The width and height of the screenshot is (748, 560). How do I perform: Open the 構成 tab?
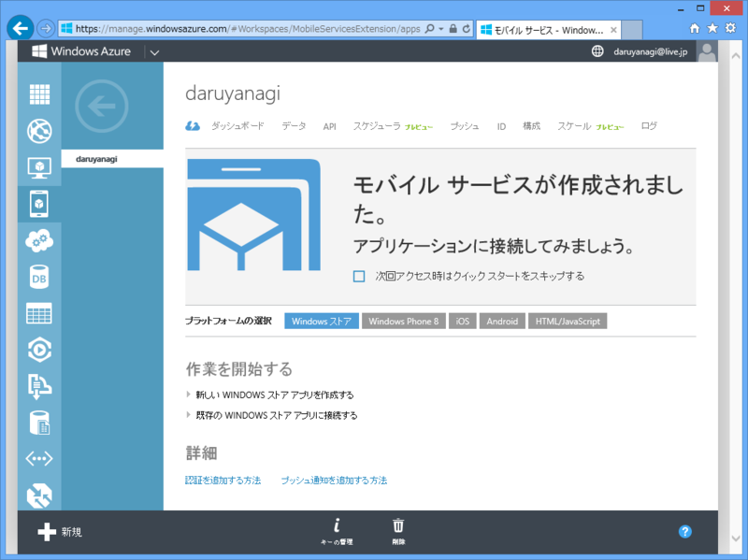point(531,126)
